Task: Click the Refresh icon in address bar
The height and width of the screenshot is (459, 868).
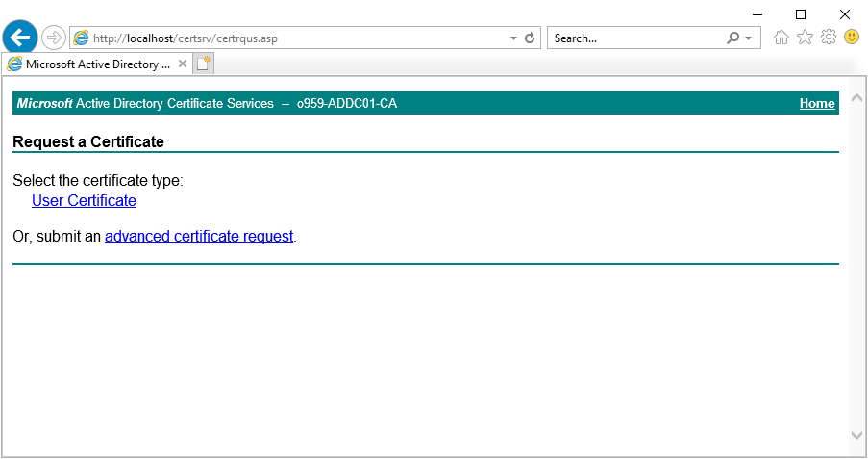Action: pyautogui.click(x=530, y=38)
